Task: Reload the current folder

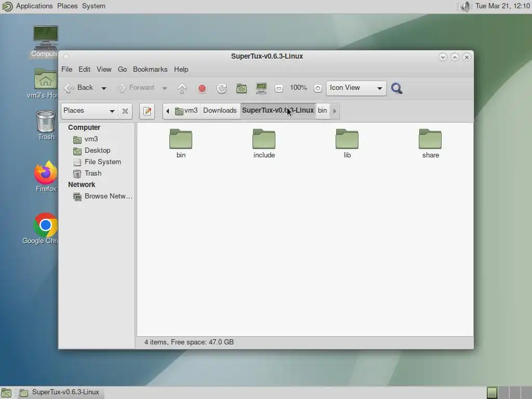Action: (x=221, y=88)
